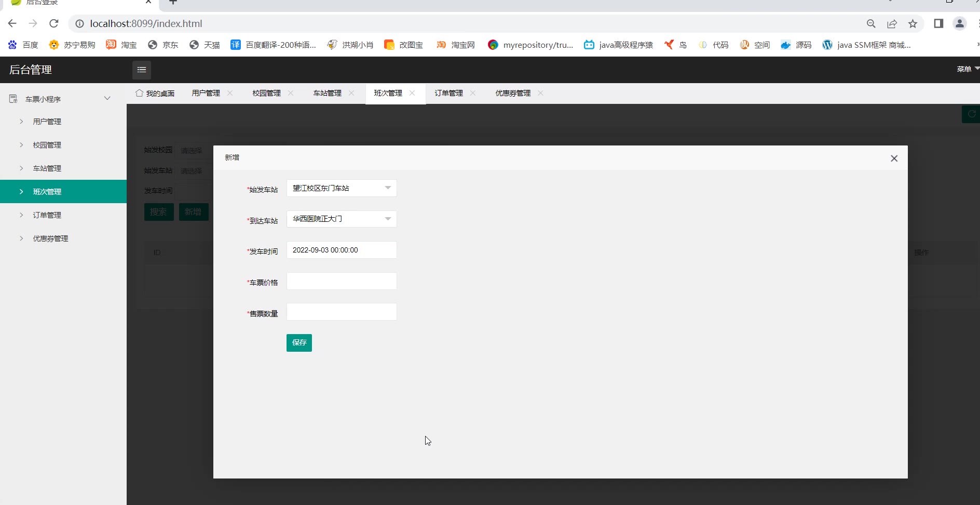Open the 京东 bookmark

pyautogui.click(x=163, y=45)
